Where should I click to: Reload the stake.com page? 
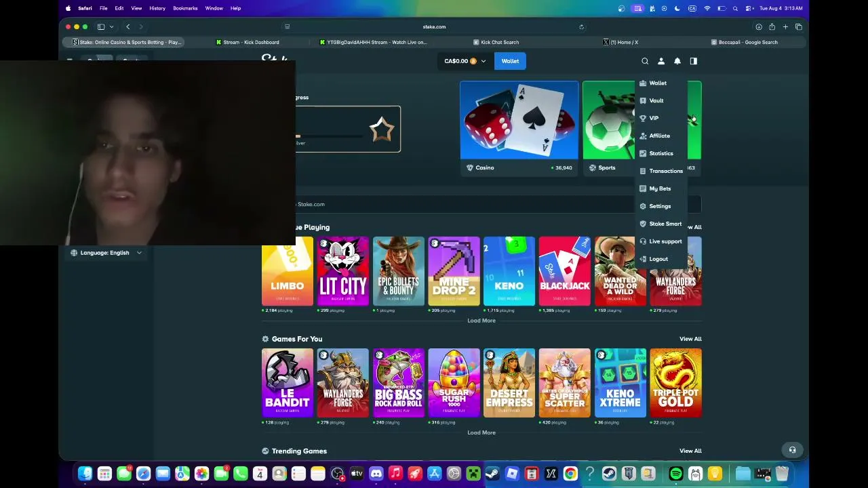click(581, 27)
